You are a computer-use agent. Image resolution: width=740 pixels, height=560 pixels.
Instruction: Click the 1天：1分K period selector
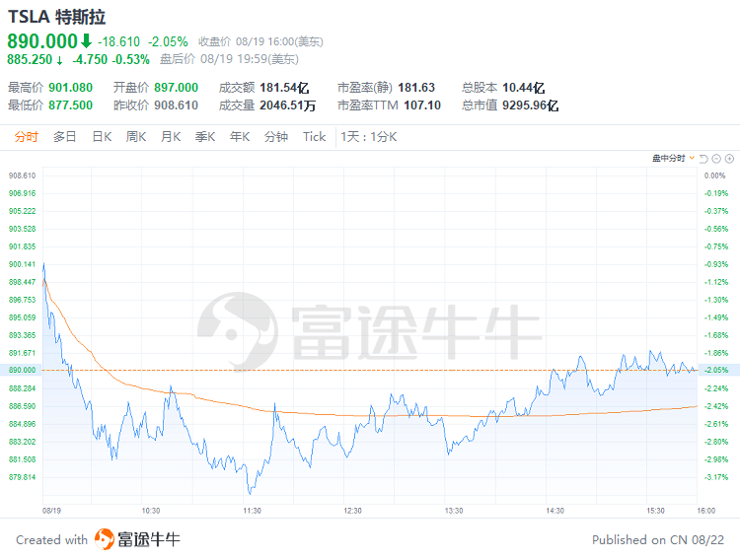click(369, 137)
